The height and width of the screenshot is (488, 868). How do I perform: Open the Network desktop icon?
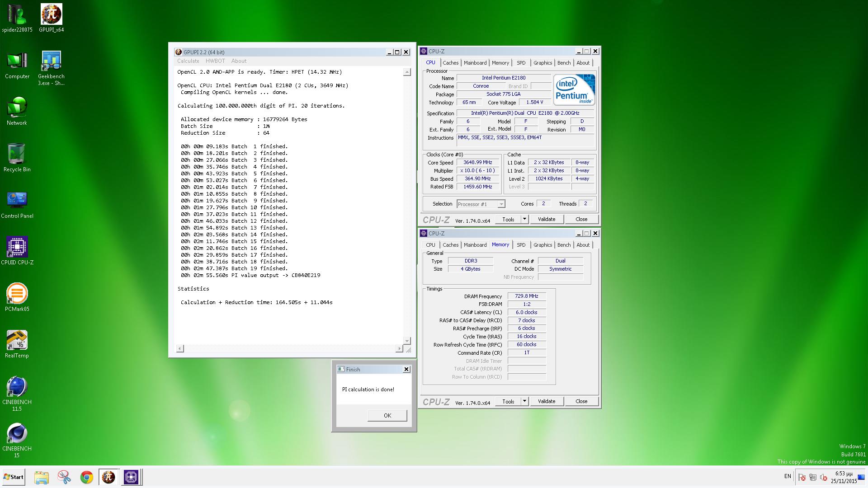(x=17, y=111)
